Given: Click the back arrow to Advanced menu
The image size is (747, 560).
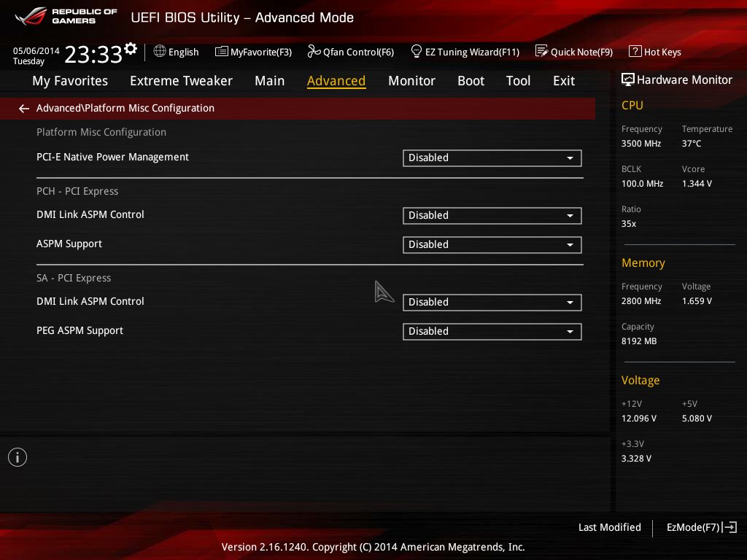Looking at the screenshot, I should (x=24, y=109).
